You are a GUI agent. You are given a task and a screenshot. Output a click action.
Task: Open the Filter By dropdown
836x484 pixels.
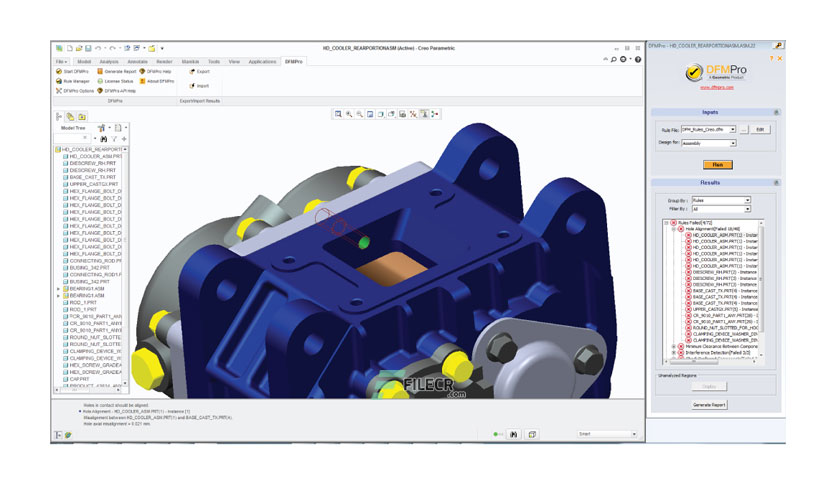point(747,209)
